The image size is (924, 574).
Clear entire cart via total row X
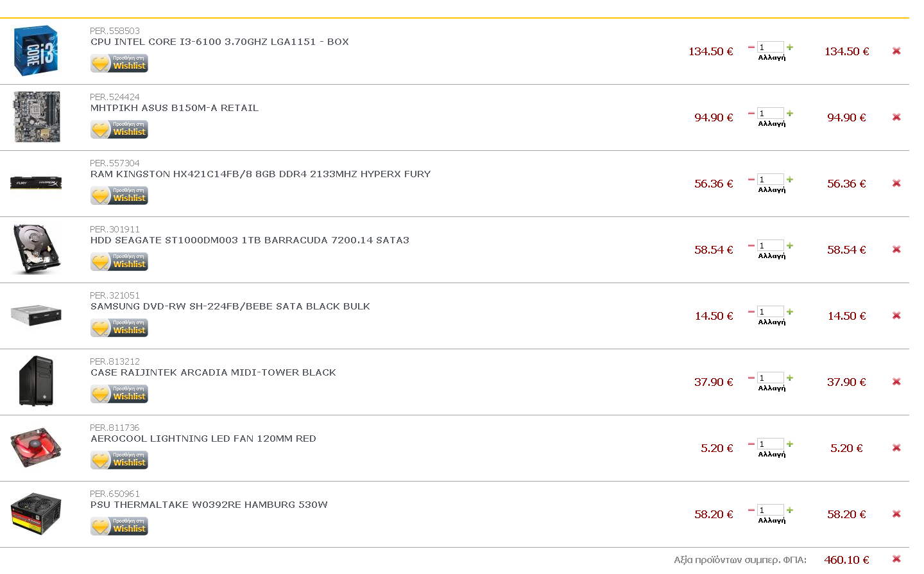(x=896, y=559)
